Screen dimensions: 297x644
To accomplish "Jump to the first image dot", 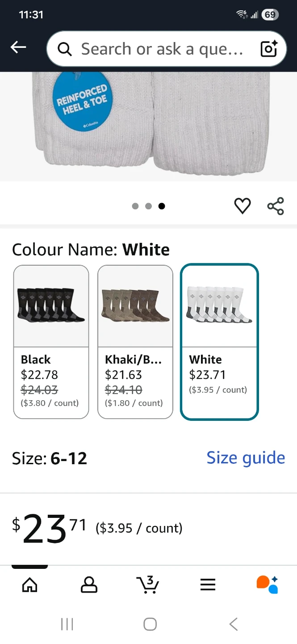I will pyautogui.click(x=135, y=206).
